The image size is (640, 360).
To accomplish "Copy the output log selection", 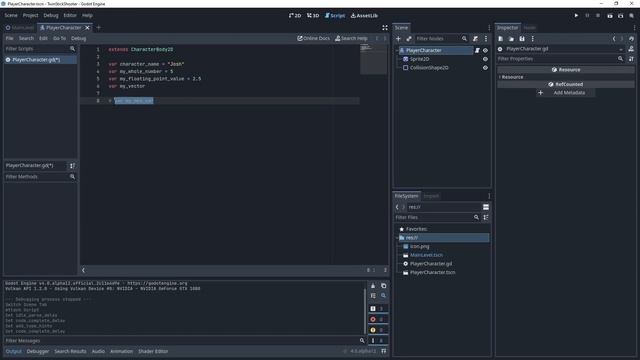I will (384, 286).
